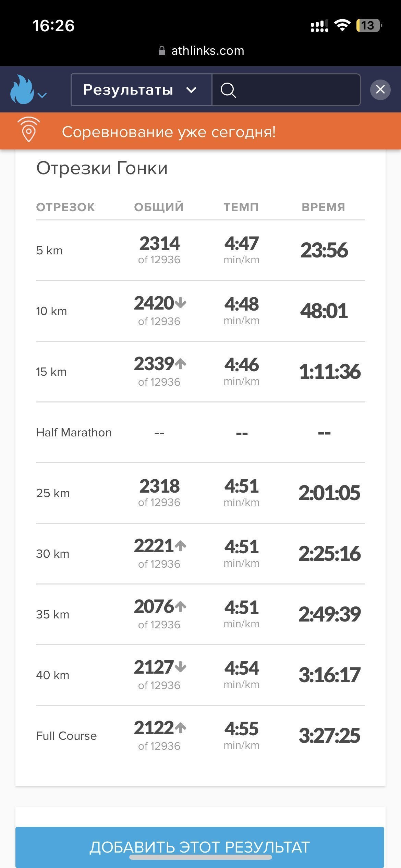Tap the battery indicator in status bar
The image size is (401, 868).
tap(369, 25)
